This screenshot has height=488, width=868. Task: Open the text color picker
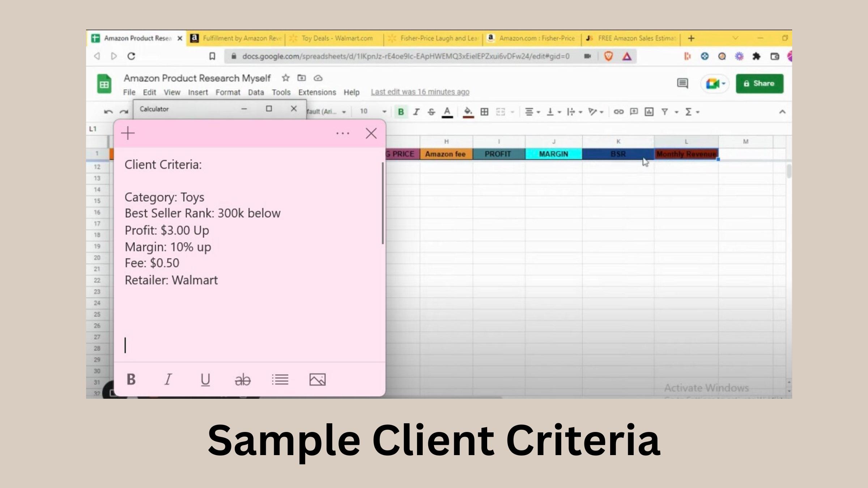coord(447,112)
